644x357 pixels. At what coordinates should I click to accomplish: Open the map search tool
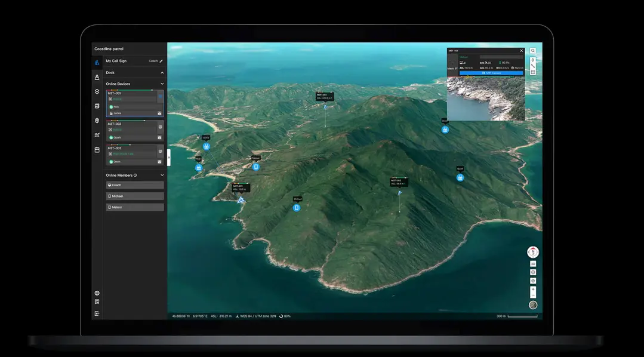coord(532,51)
